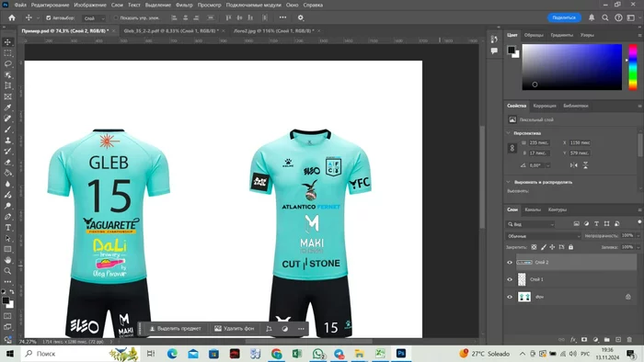Delete layer using trash icon
Image resolution: width=644 pixels, height=362 pixels.
click(629, 339)
